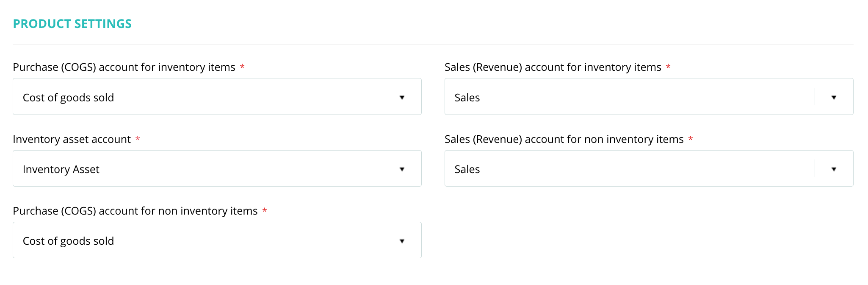This screenshot has width=868, height=285.
Task: Open Sales (Revenue) inventory items dropdown field
Action: (x=649, y=97)
